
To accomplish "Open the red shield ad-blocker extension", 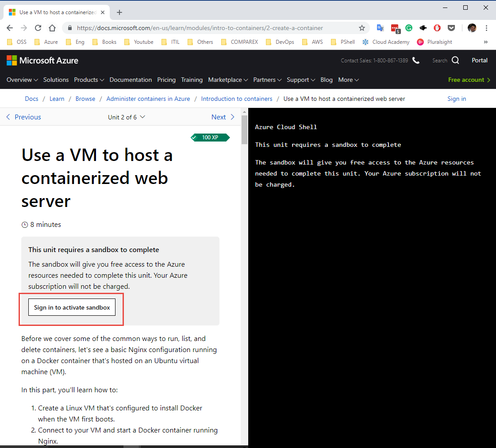I will pyautogui.click(x=437, y=28).
